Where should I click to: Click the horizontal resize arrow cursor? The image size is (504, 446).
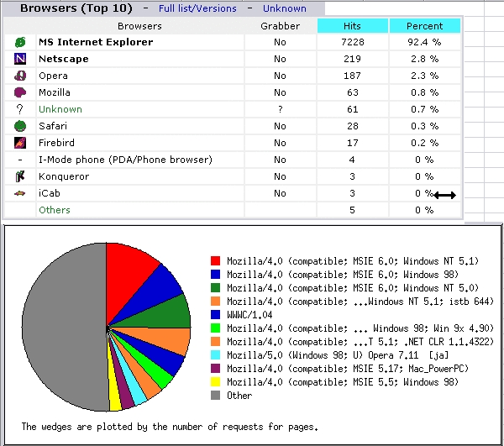tap(445, 195)
